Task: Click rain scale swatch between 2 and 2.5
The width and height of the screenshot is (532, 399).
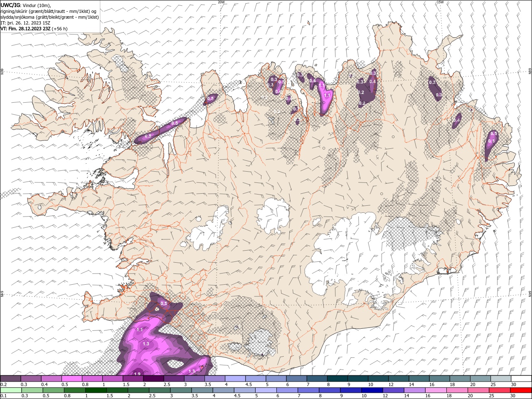Action: click(x=139, y=390)
